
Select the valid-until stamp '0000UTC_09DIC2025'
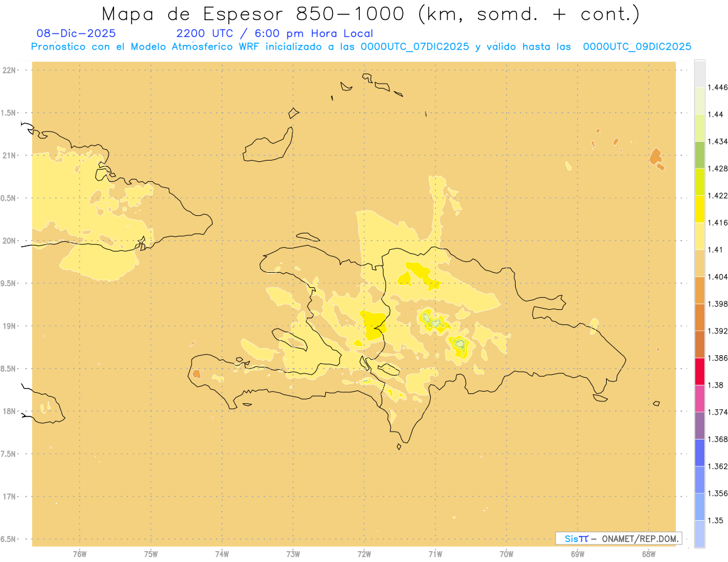point(637,47)
